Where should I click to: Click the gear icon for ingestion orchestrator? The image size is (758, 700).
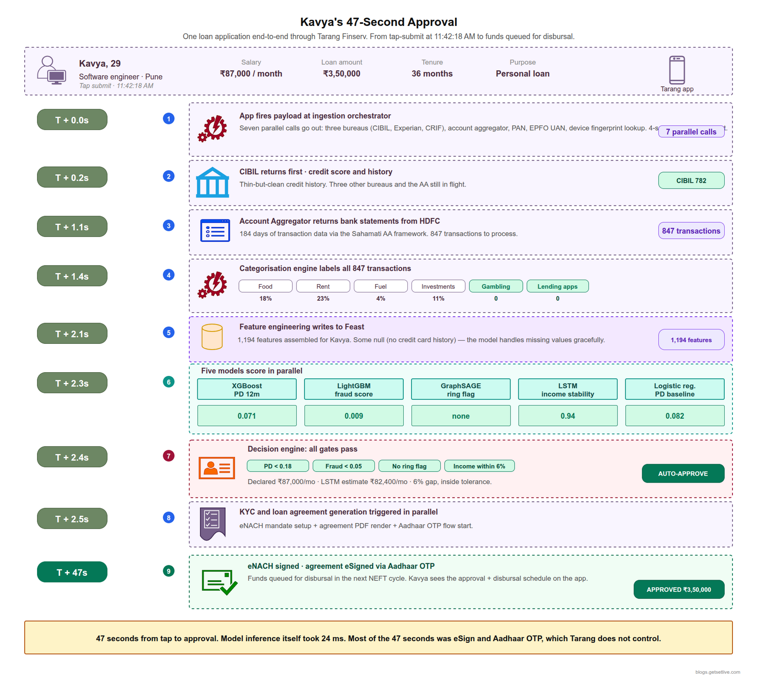coord(212,128)
